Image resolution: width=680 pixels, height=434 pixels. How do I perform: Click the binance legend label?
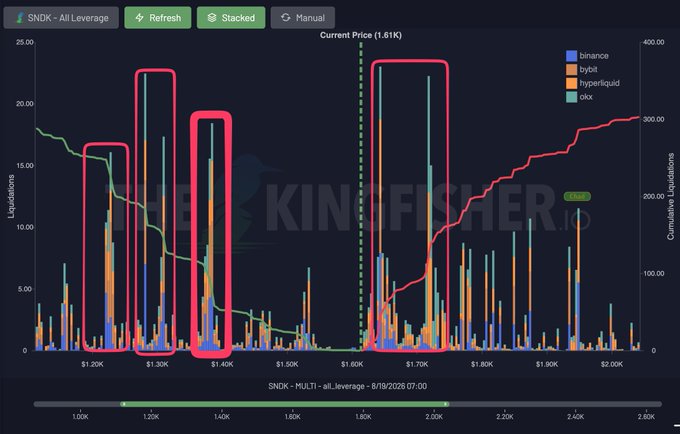point(594,55)
